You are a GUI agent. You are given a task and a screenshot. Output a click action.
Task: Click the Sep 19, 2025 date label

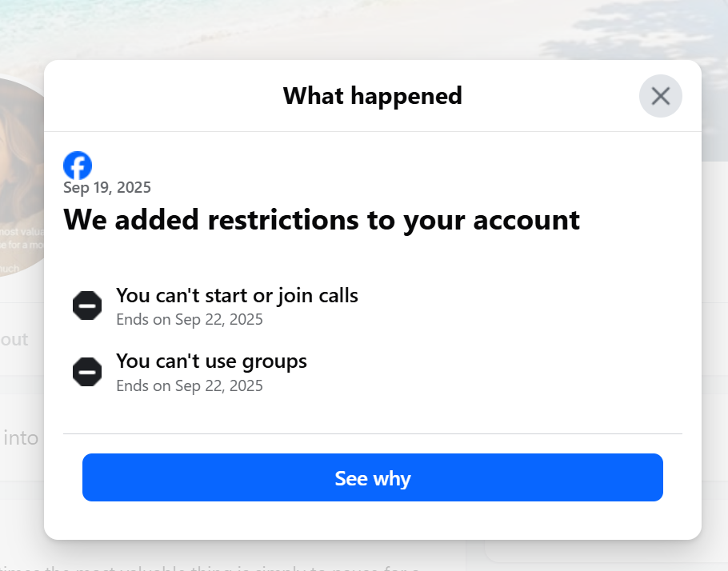107,188
